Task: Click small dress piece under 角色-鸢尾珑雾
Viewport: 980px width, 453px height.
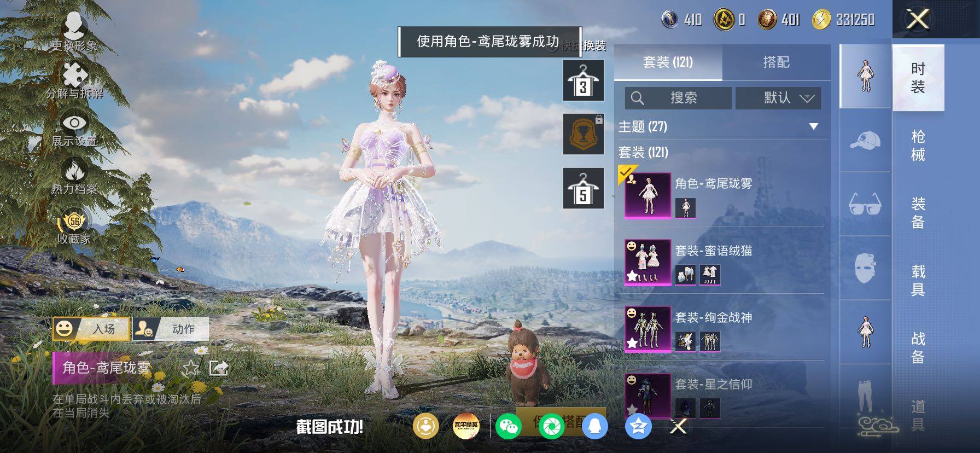Action: coord(685,208)
